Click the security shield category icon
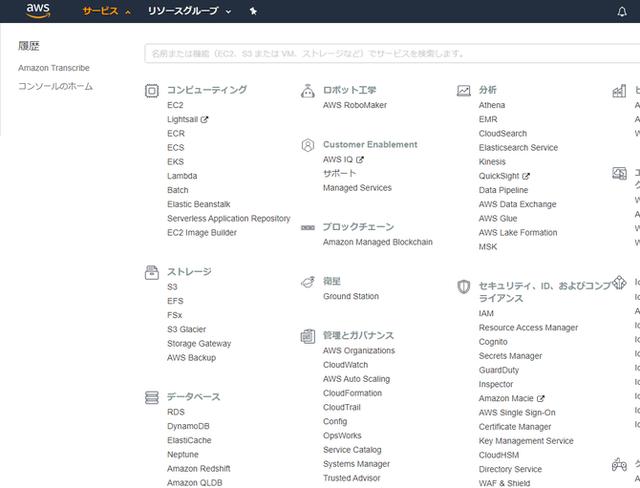Image resolution: width=640 pixels, height=488 pixels. click(464, 286)
